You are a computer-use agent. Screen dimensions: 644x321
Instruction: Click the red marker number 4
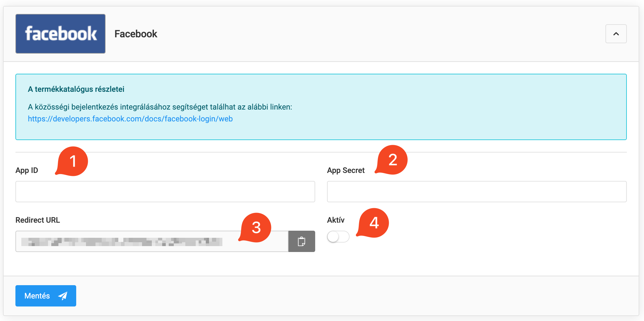[374, 223]
